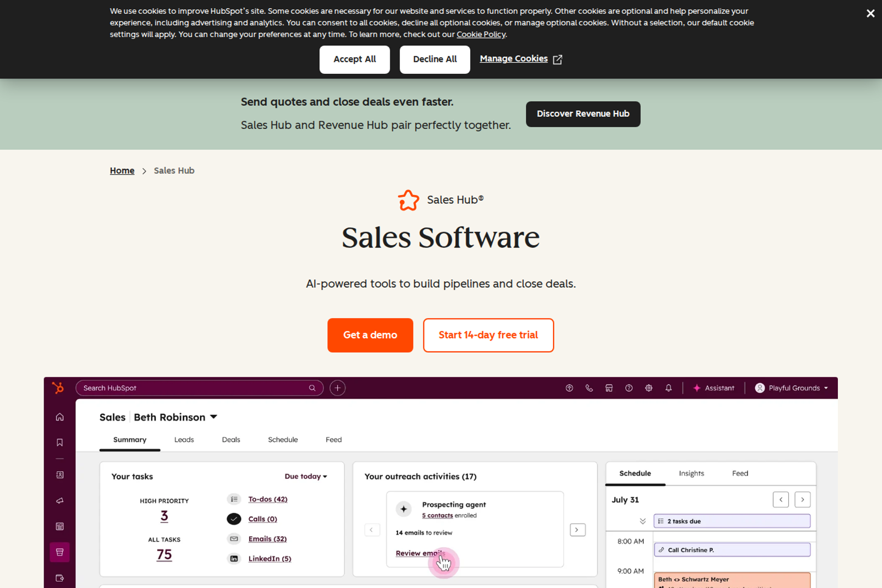Click the plus create button beside search
This screenshot has height=588, width=882.
pos(337,388)
